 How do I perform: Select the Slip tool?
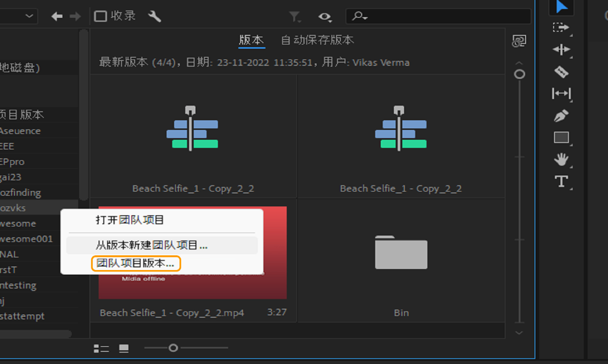561,93
